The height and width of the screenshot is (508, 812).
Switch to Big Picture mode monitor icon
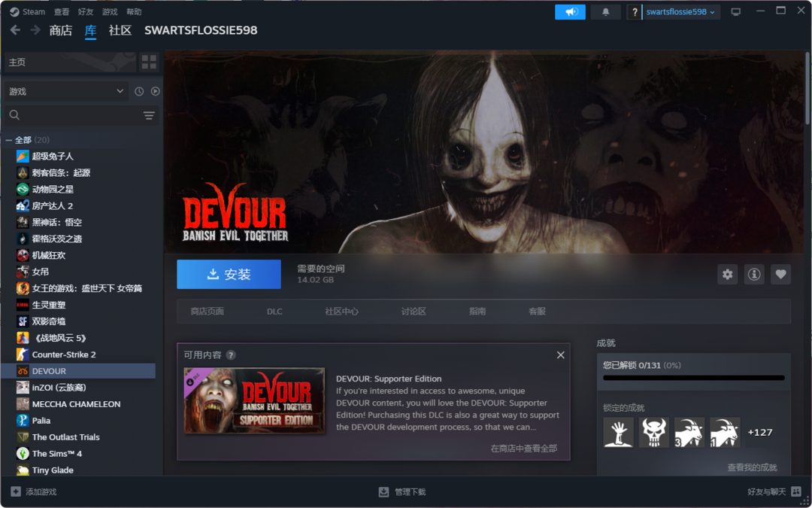point(736,12)
